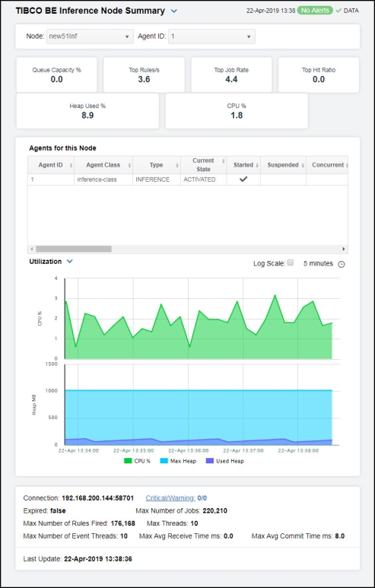Click the 22-Apr 13:36:00 axis label

click(188, 451)
